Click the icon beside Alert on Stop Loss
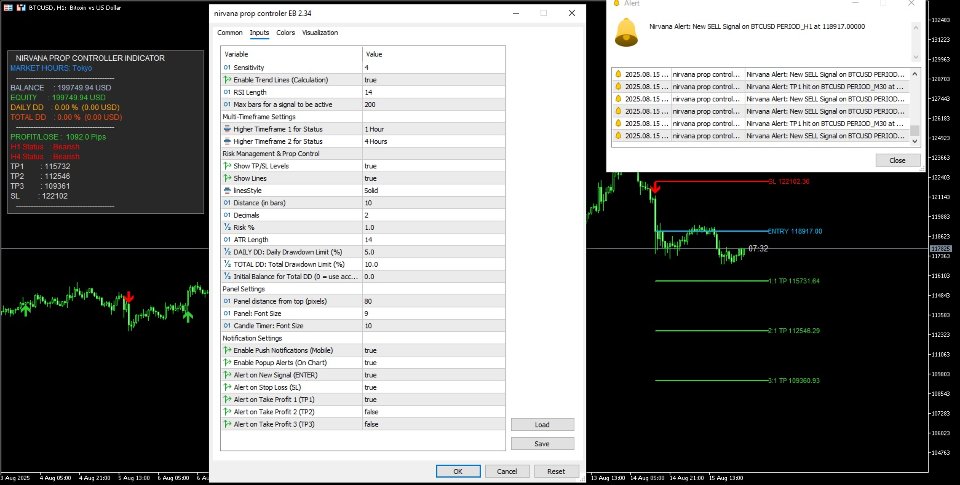Viewport: 960px width, 485px height. pyautogui.click(x=227, y=387)
